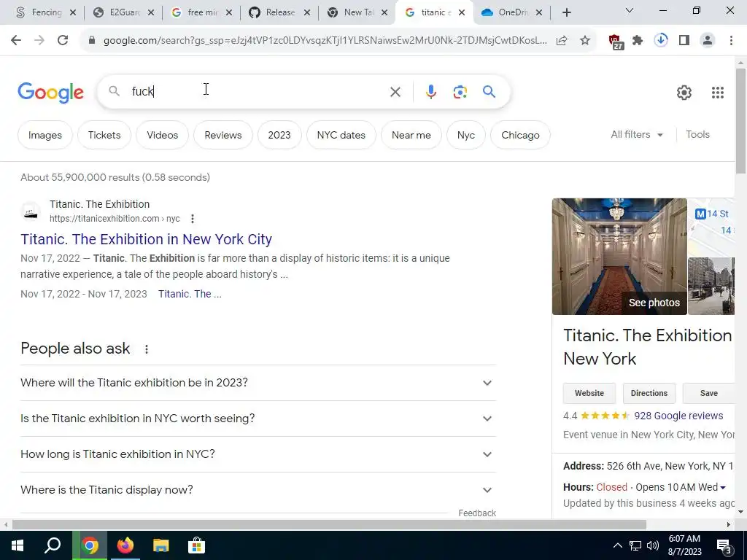Click the browser back arrow
The width and height of the screenshot is (747, 560).
[x=16, y=41]
